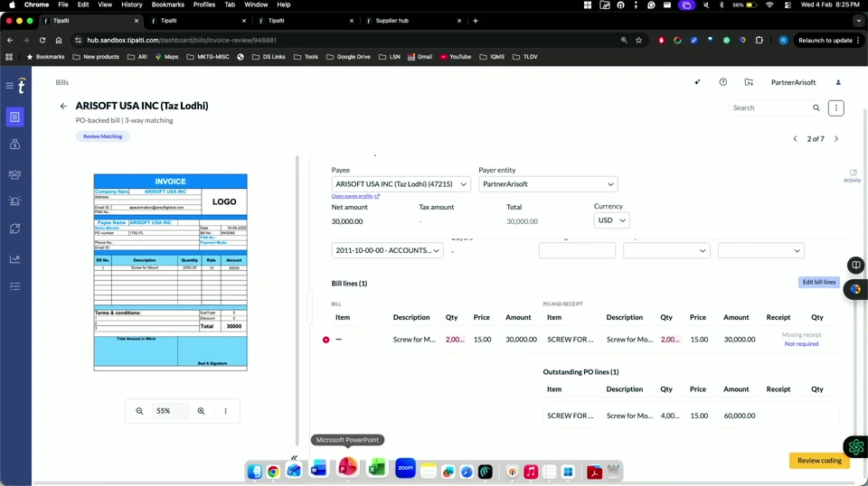Go back using the arrow next to ARISOFT USA INC
Viewport: 868px width, 486px height.
point(63,106)
